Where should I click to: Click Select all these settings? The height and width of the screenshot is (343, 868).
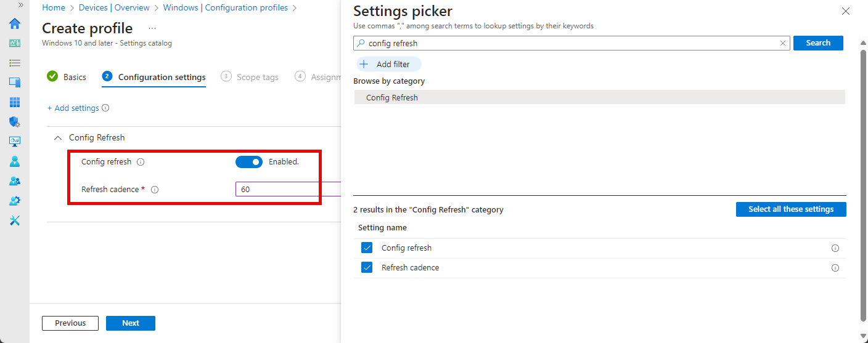tap(791, 209)
